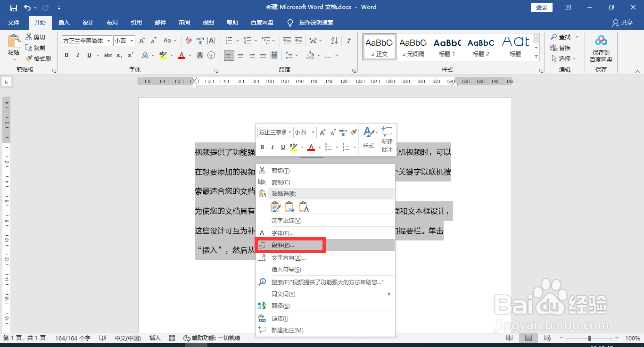Screen dimensions: 644x347
Task: Click the 登录 button in title bar
Action: (x=541, y=7)
